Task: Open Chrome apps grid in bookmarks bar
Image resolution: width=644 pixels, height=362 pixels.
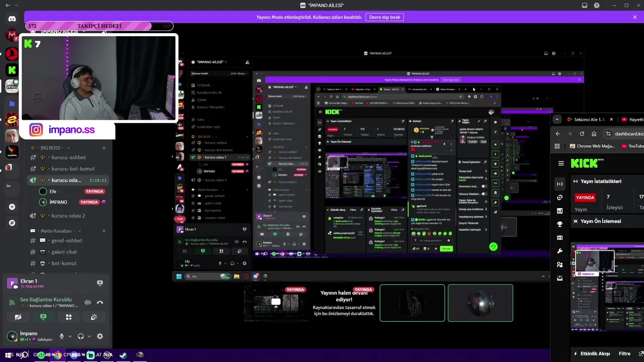Action: click(557, 146)
